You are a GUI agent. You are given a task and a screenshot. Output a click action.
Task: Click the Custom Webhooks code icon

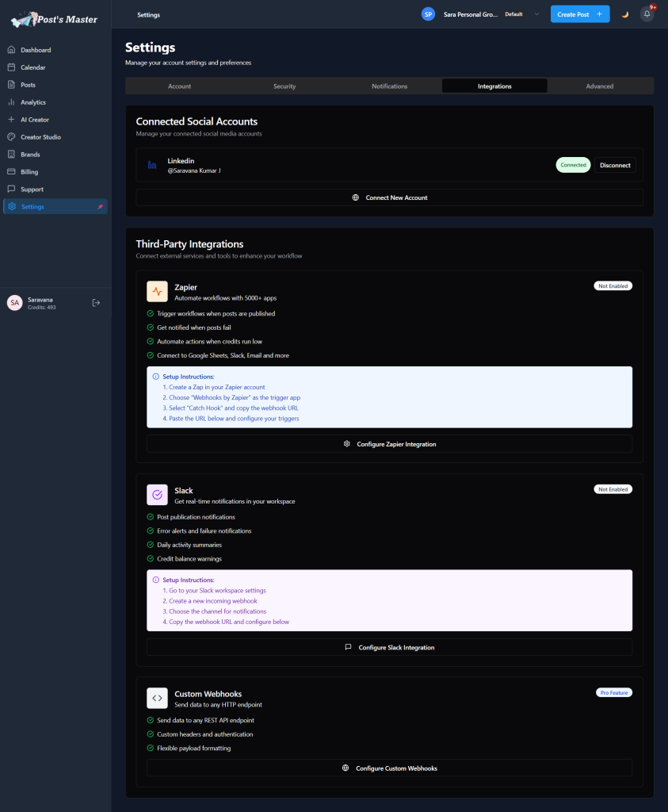pyautogui.click(x=157, y=699)
